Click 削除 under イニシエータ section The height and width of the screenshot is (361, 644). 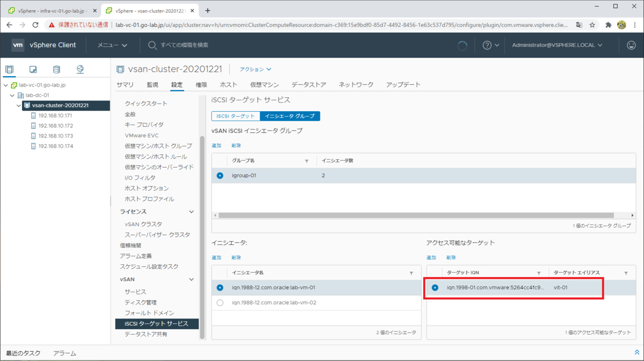point(236,258)
